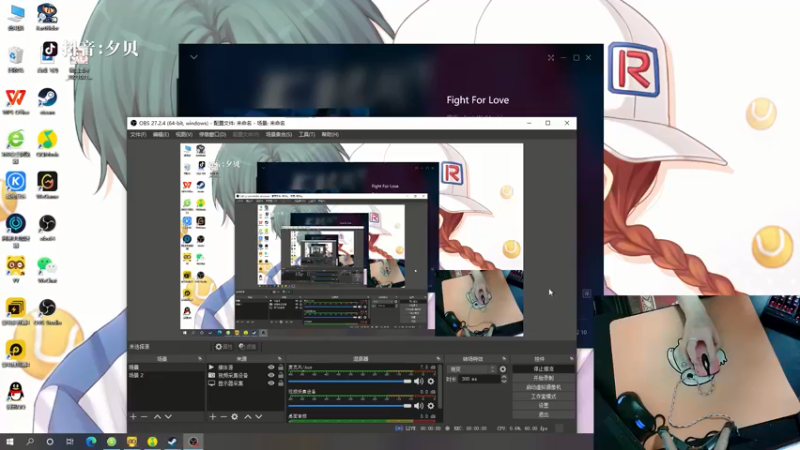Collapse the music player with the chevron
Screen dimensions: 800x450
click(194, 57)
